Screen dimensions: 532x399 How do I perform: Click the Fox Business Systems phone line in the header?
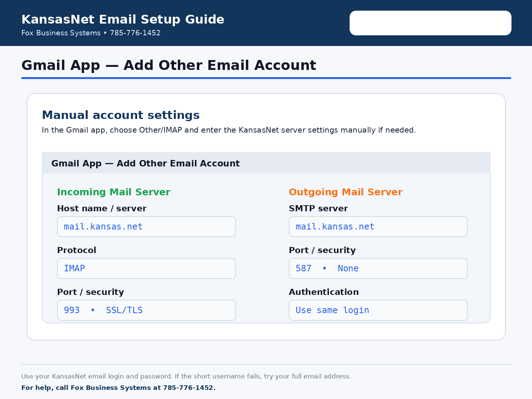click(x=91, y=33)
